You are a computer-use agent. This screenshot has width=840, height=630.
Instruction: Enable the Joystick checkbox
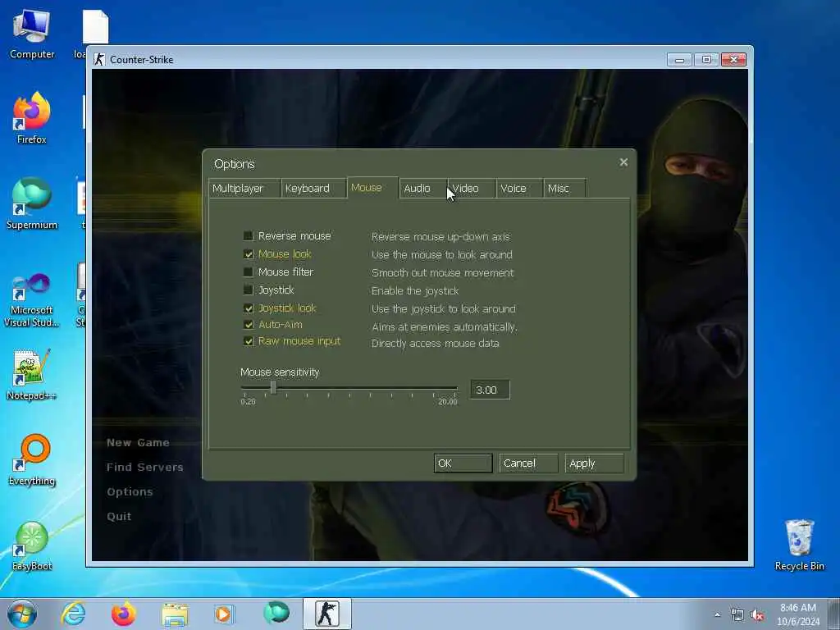248,290
